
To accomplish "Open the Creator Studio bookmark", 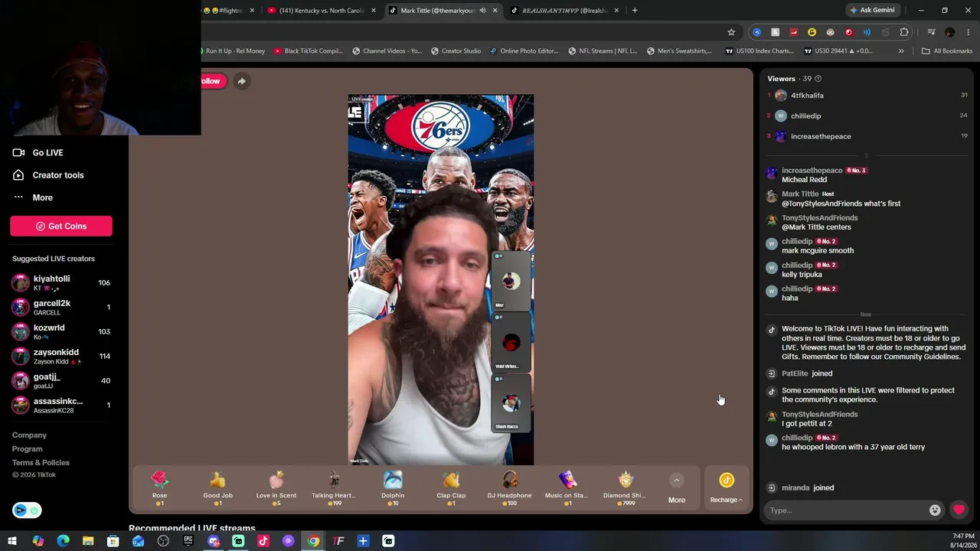I will click(x=456, y=51).
